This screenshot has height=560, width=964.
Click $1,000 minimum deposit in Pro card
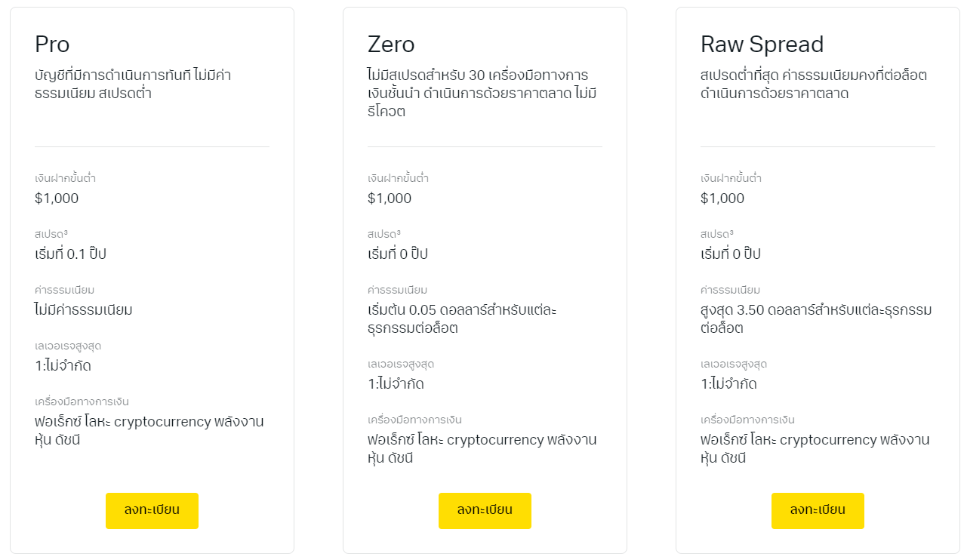pos(57,198)
